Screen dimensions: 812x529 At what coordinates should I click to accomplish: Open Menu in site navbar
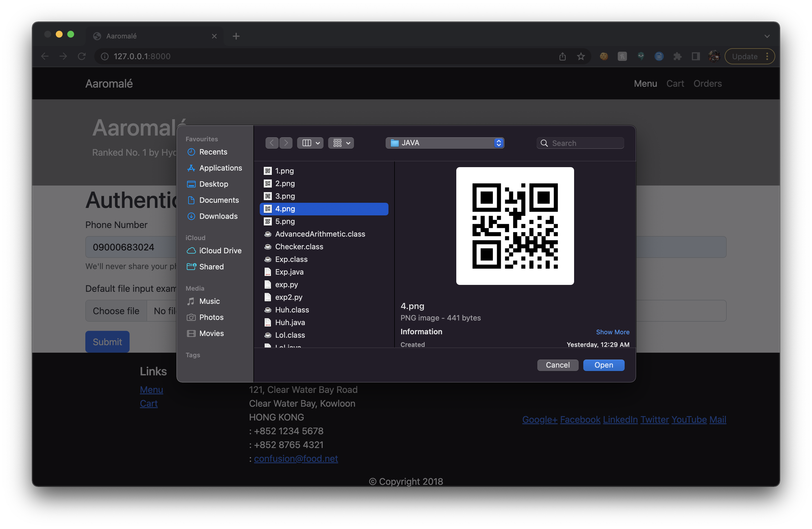[x=645, y=84]
